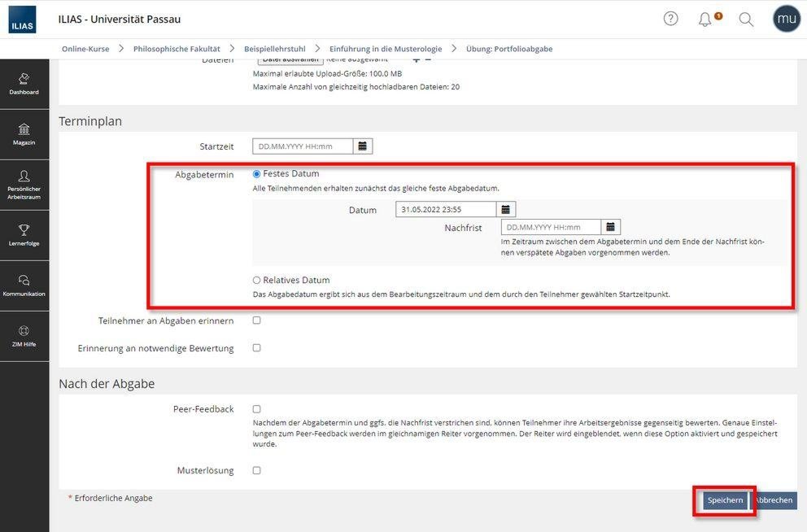Open the help question mark icon
The height and width of the screenshot is (532, 807).
click(670, 19)
